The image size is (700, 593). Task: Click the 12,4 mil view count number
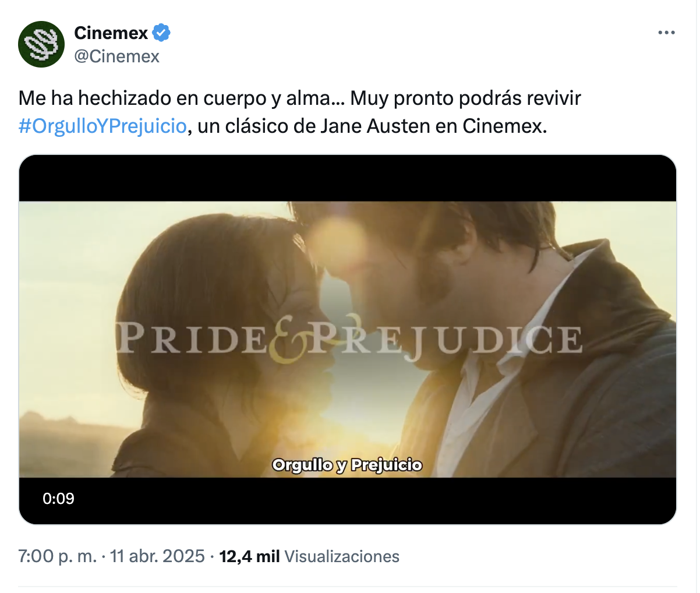(x=249, y=556)
